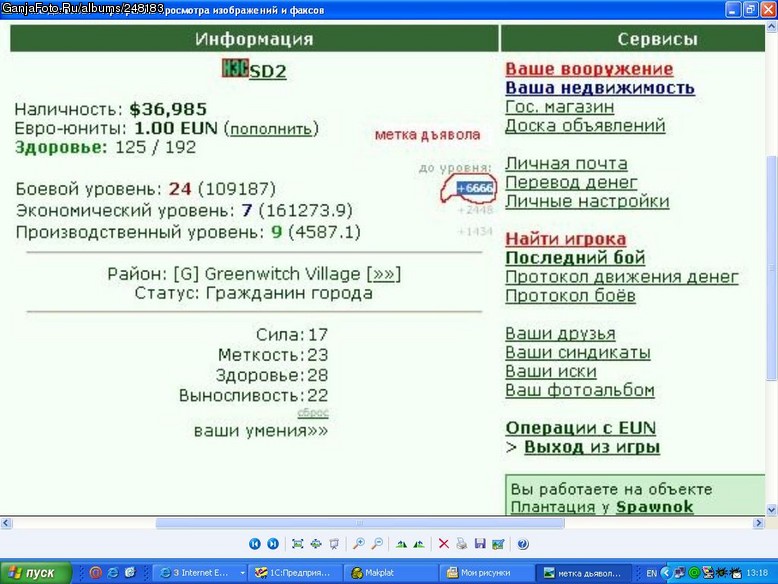778x584 pixels.
Task: Open Гос. магазин link
Action: click(560, 107)
